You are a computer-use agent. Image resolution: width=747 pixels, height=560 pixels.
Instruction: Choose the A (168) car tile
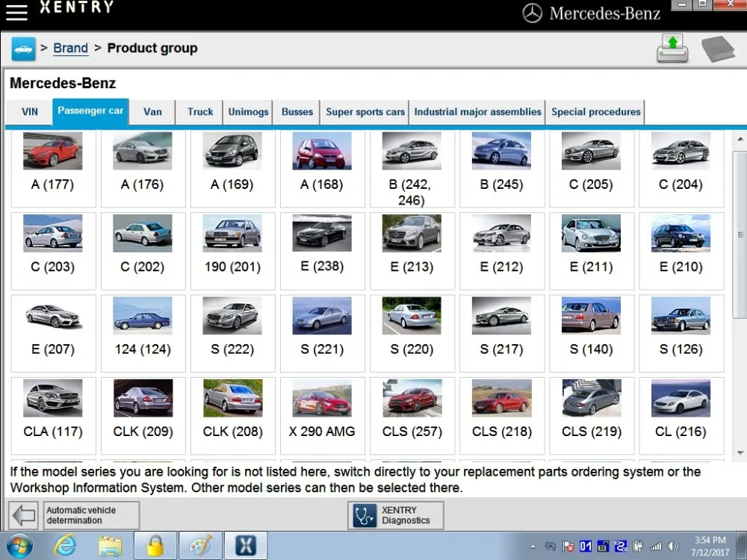pos(322,169)
